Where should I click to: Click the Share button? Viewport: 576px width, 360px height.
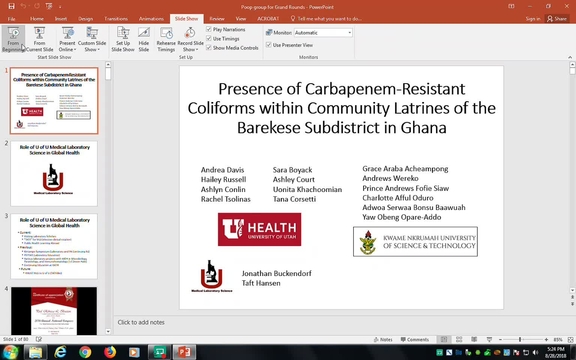[557, 19]
